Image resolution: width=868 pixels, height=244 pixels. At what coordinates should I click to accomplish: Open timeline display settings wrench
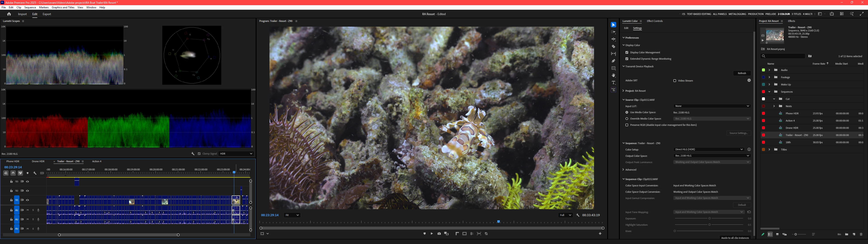coord(35,173)
